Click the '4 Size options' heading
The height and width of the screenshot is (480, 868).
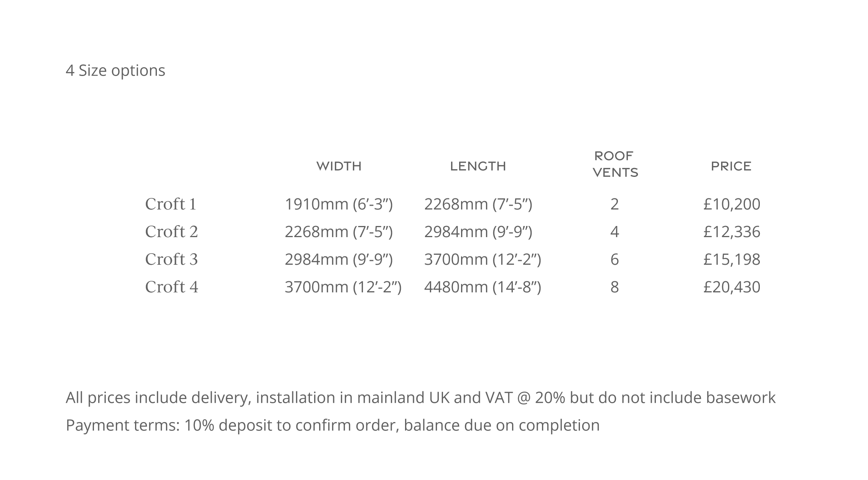click(115, 71)
